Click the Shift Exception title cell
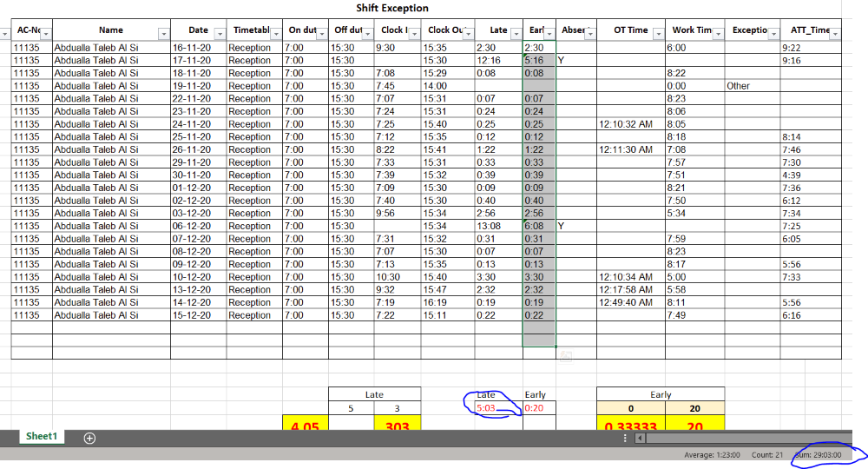This screenshot has height=469, width=868. 392,9
